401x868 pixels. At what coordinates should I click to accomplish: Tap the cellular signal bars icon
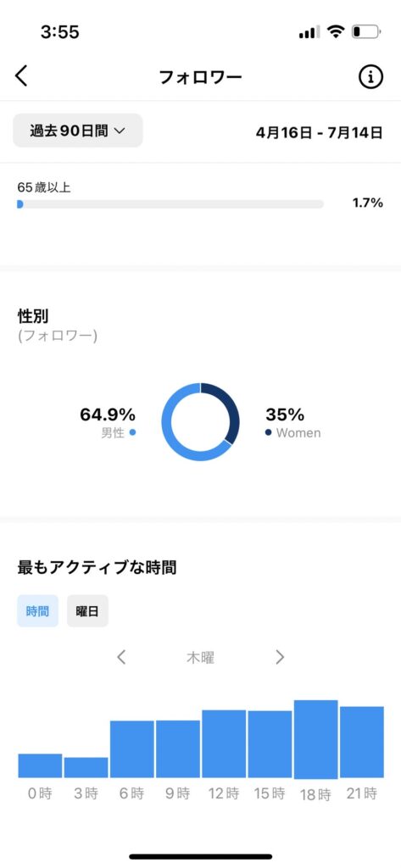309,33
